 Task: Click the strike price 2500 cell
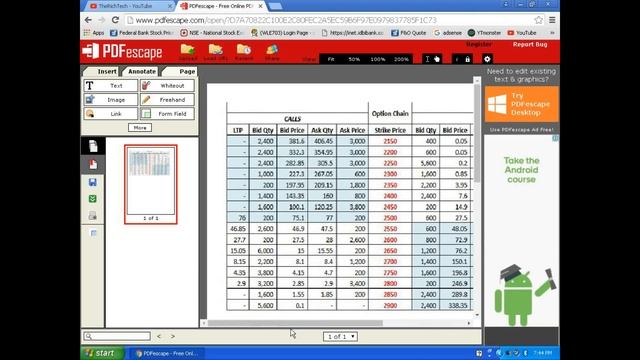coord(390,218)
